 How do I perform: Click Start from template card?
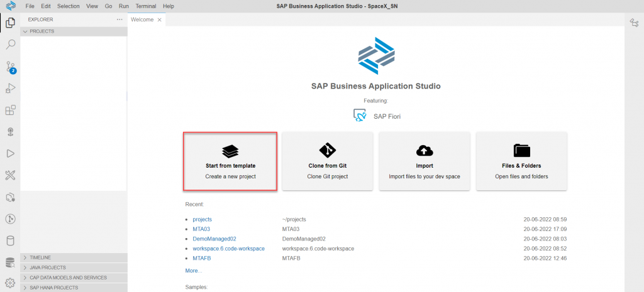(x=230, y=161)
